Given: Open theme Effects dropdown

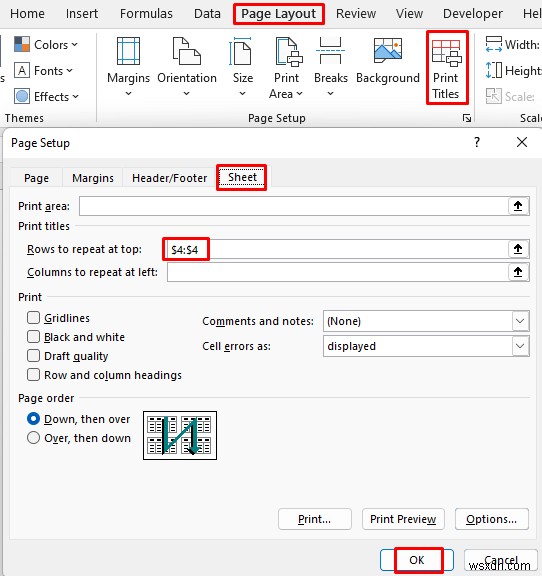Looking at the screenshot, I should [46, 97].
